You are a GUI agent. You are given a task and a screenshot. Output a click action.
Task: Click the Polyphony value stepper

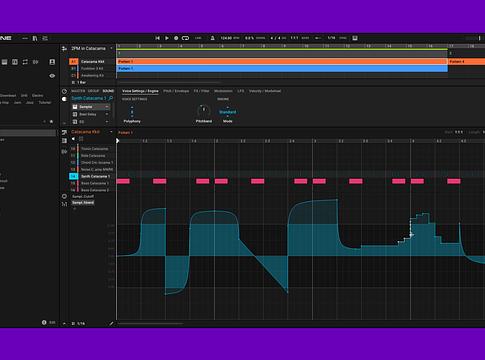click(x=132, y=112)
